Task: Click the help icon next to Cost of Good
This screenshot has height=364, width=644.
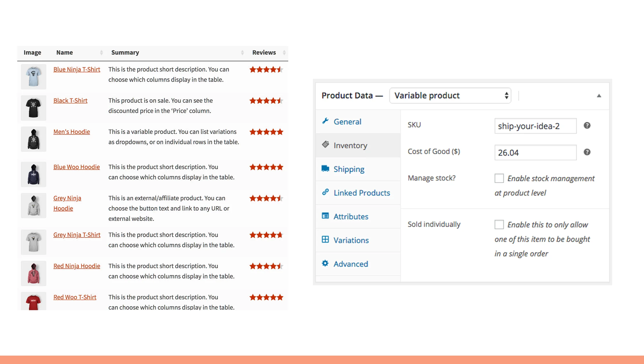Action: [x=587, y=152]
